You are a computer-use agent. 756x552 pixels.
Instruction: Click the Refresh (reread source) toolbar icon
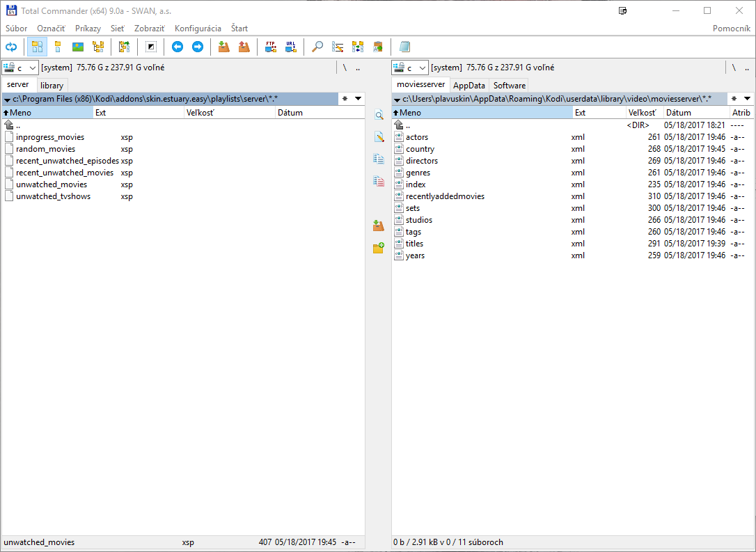11,47
